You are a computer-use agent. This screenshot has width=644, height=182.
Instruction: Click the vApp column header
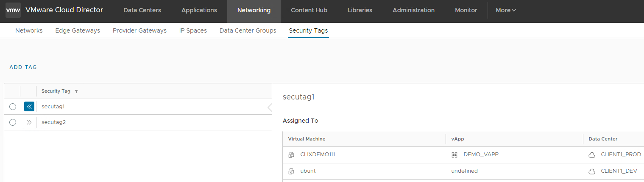(457, 139)
